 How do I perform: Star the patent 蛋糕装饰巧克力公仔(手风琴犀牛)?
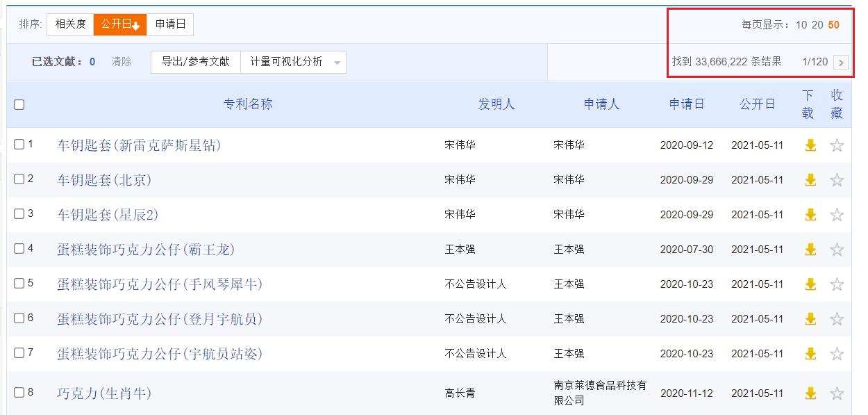coord(837,284)
